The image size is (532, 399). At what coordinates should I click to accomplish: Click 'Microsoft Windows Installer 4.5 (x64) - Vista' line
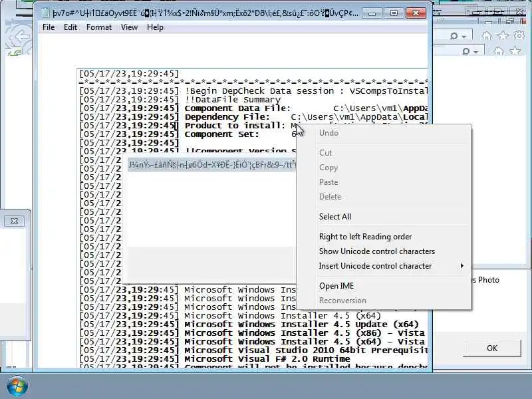[252, 342]
